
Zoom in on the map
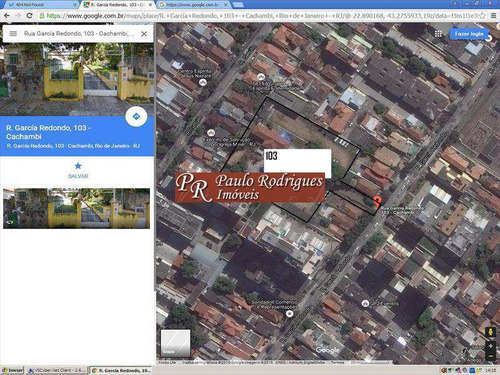490,346
